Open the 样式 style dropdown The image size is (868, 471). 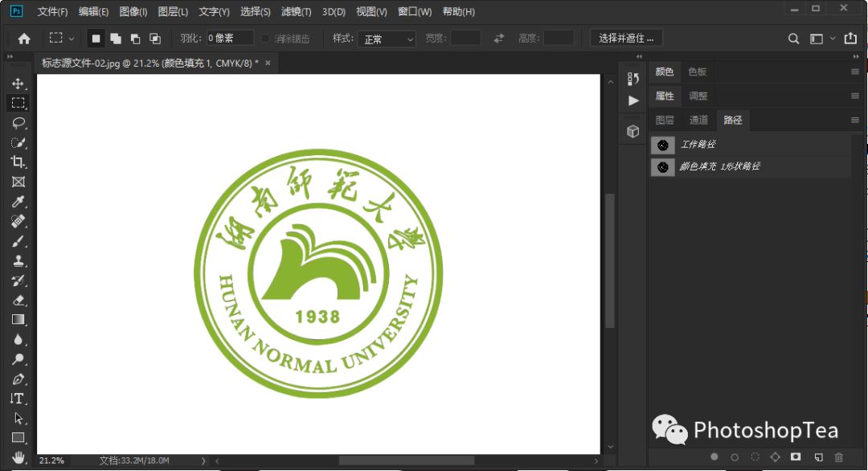click(387, 39)
